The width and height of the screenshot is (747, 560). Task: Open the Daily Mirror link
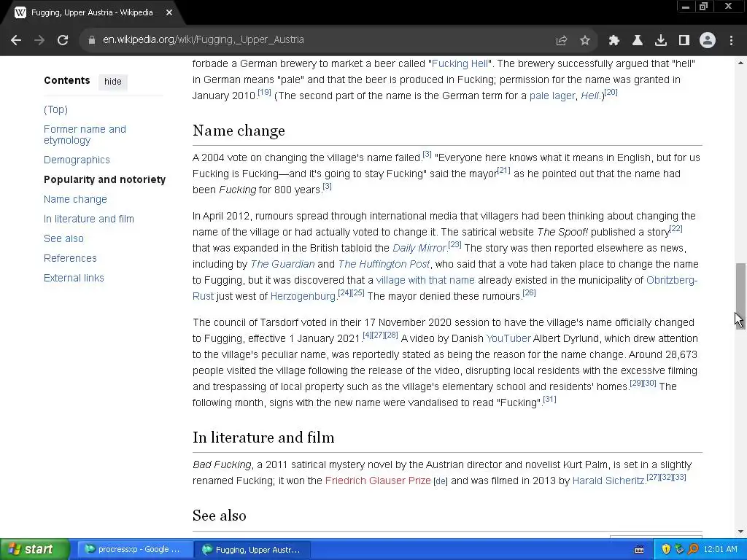pyautogui.click(x=419, y=248)
